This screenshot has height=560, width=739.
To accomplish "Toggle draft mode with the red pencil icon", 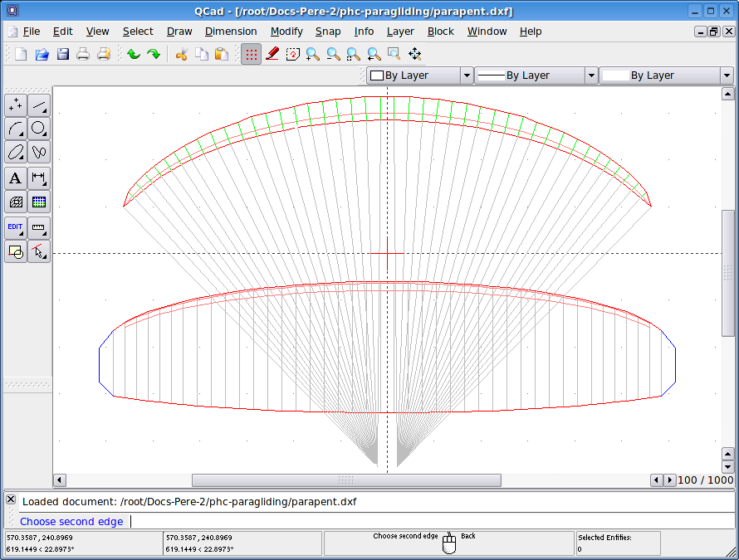I will (272, 54).
